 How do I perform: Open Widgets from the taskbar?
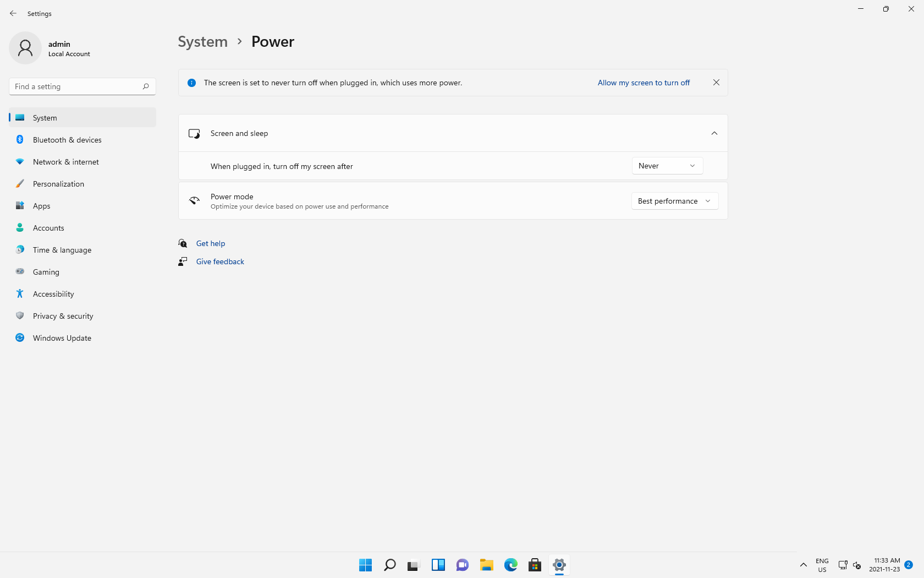pos(438,565)
